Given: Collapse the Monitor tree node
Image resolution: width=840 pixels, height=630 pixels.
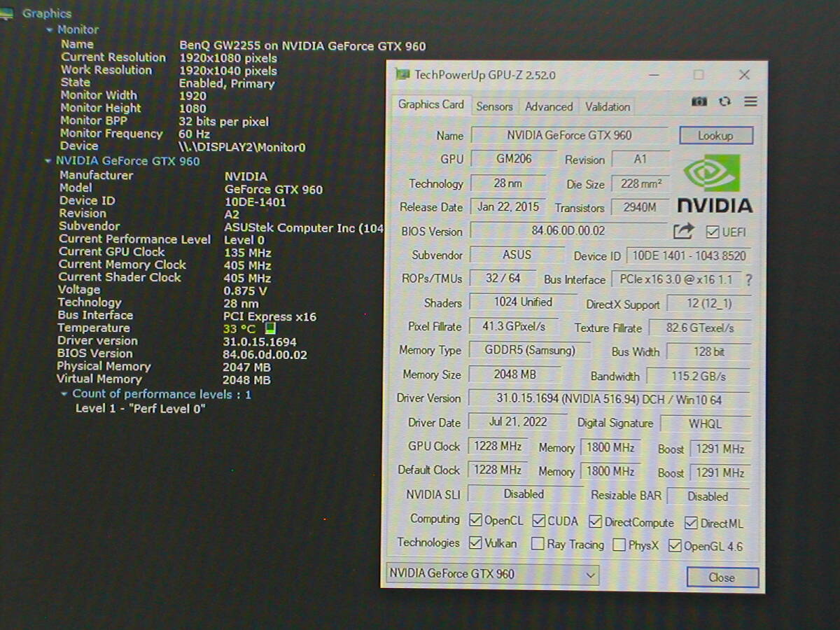Looking at the screenshot, I should tap(50, 30).
